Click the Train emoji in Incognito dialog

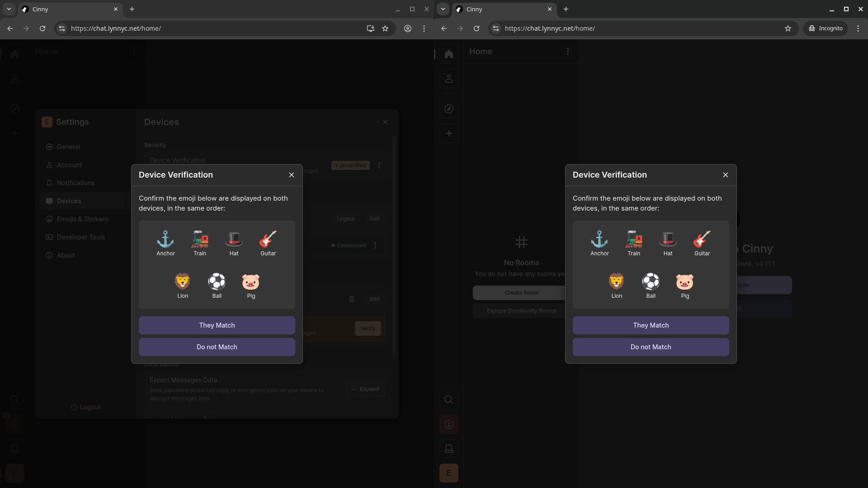tap(634, 239)
